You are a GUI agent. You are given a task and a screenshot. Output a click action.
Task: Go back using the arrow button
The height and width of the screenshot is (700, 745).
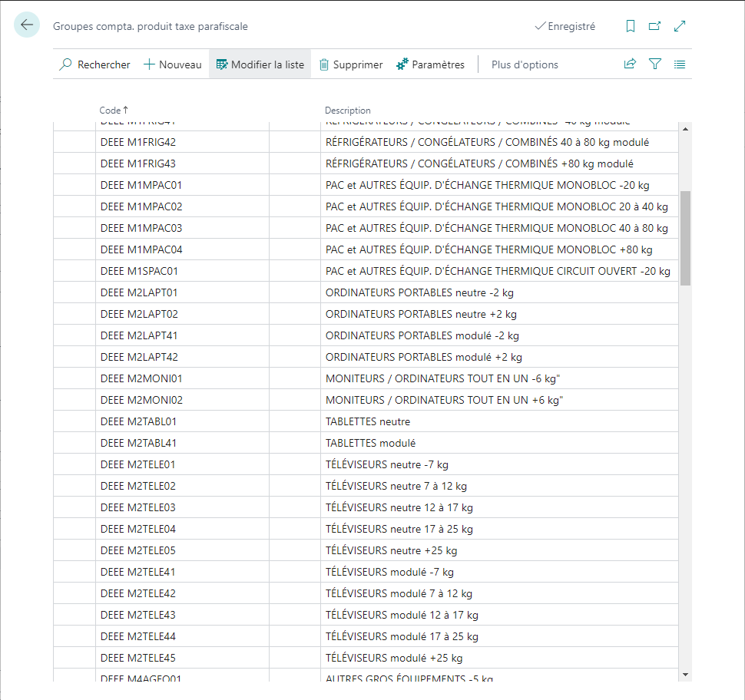point(27,25)
